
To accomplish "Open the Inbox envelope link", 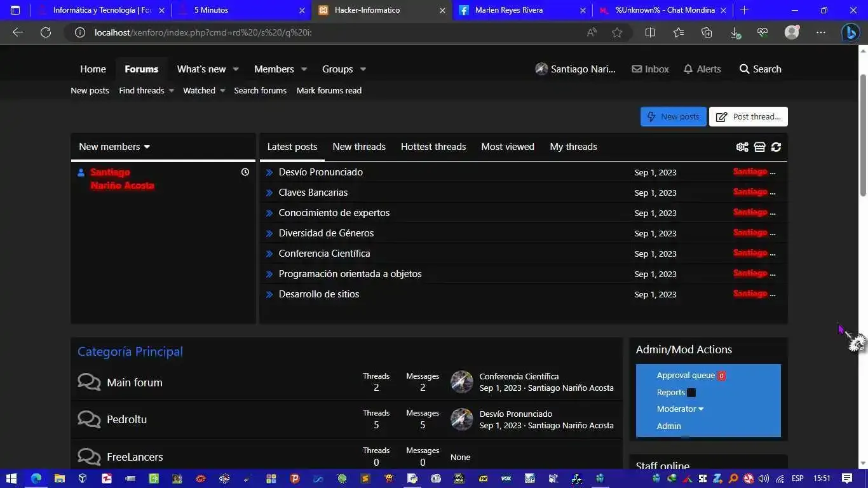I will tap(650, 69).
